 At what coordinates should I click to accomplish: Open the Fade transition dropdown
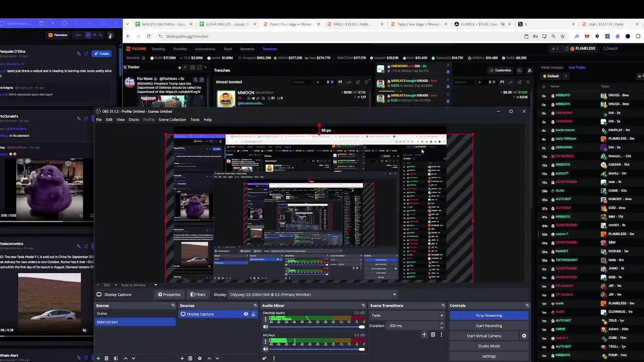tap(408, 315)
